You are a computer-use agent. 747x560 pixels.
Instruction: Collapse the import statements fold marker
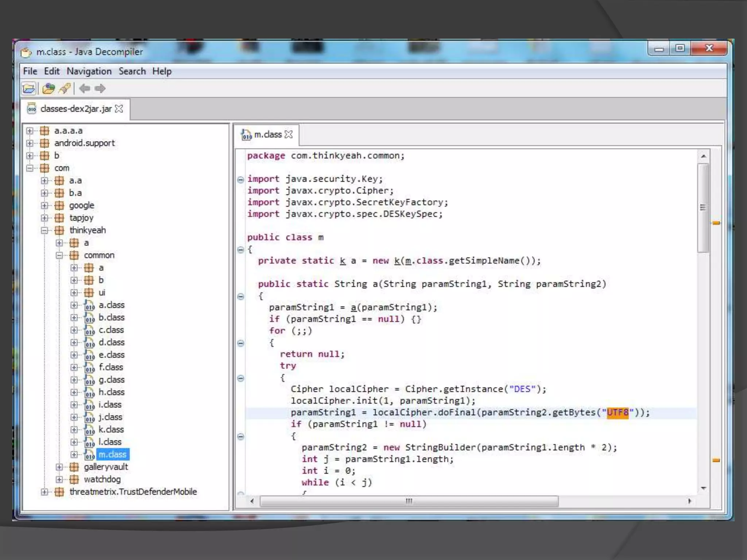click(240, 179)
